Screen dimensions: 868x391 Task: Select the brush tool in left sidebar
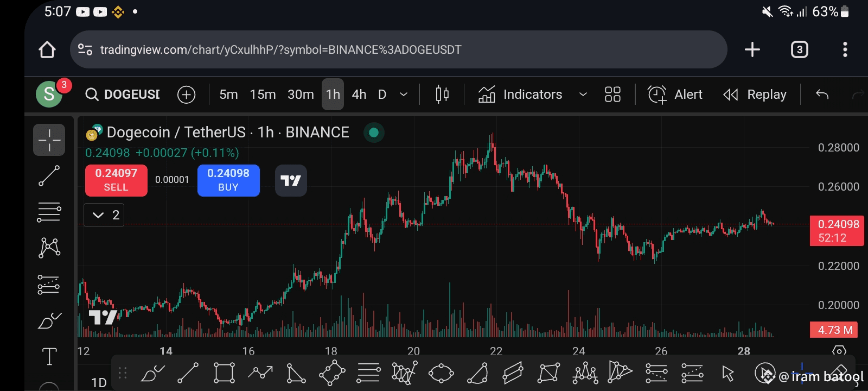click(49, 320)
